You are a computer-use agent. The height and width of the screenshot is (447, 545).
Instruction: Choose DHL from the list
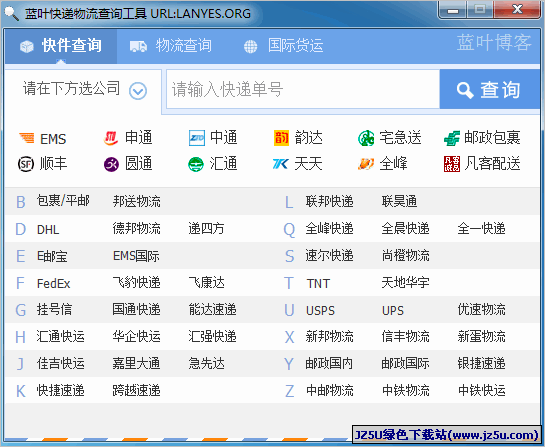click(x=48, y=229)
